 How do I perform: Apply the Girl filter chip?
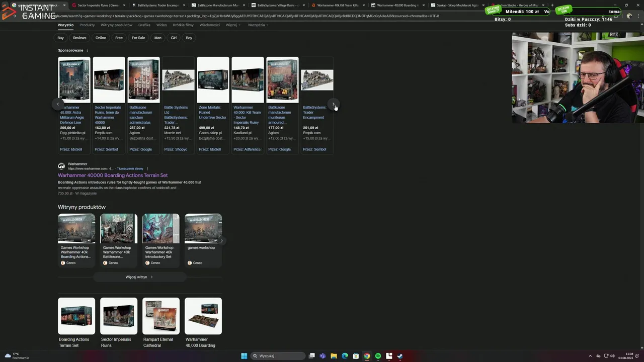pos(174,38)
